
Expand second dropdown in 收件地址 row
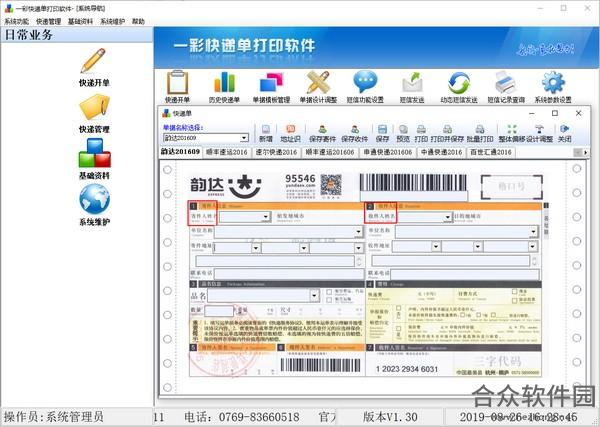coord(478,246)
